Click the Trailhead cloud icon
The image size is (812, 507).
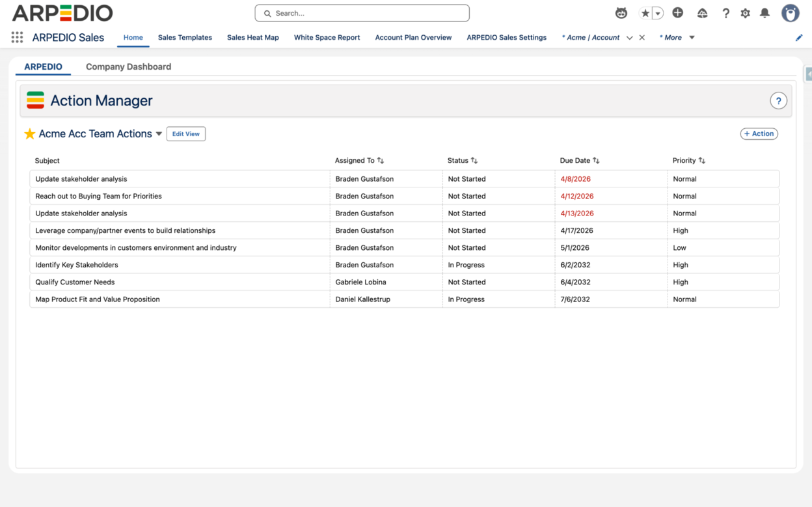702,13
